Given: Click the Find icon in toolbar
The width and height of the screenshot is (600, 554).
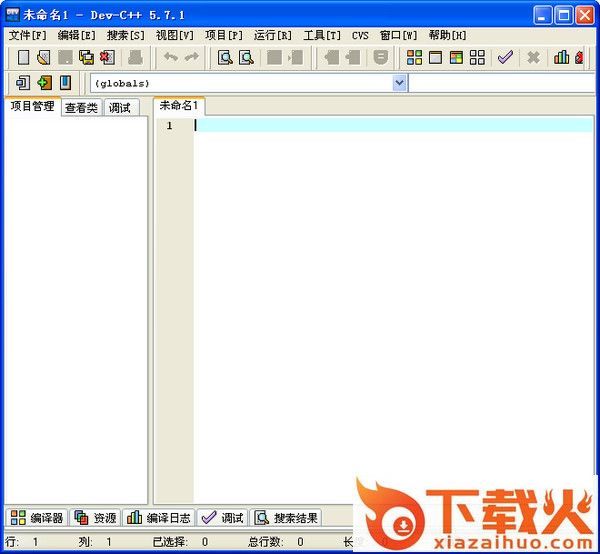Looking at the screenshot, I should [225, 58].
